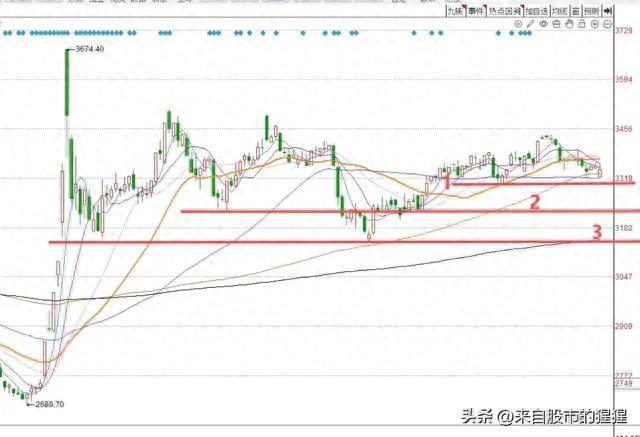The height and width of the screenshot is (437, 640).
Task: Click the 3047 price axis label
Action: [624, 277]
